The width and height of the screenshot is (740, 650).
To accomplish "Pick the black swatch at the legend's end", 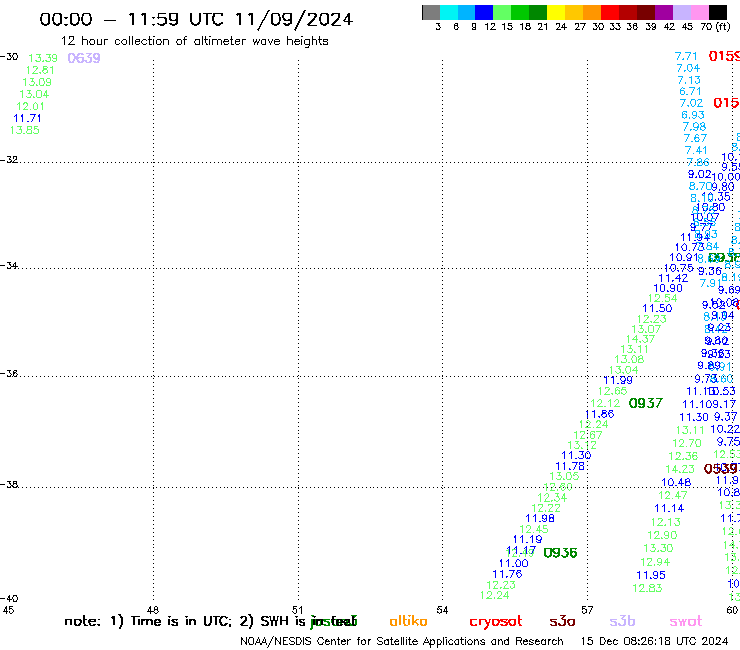I will (718, 12).
